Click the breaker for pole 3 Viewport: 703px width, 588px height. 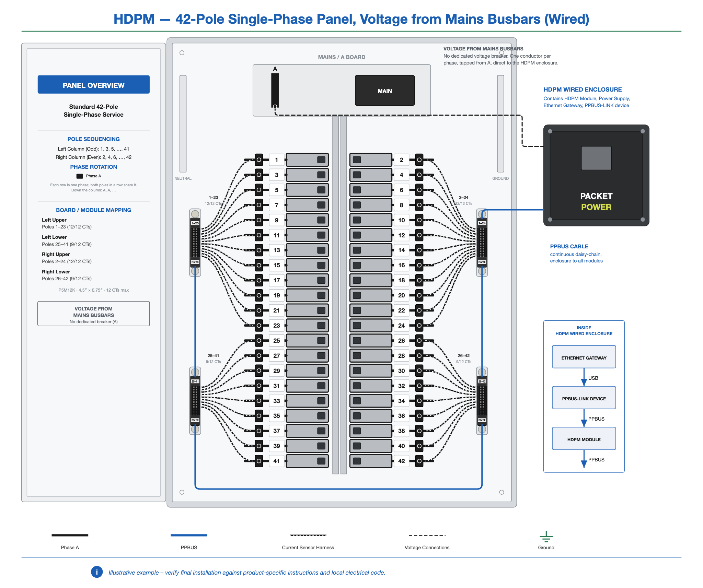307,175
